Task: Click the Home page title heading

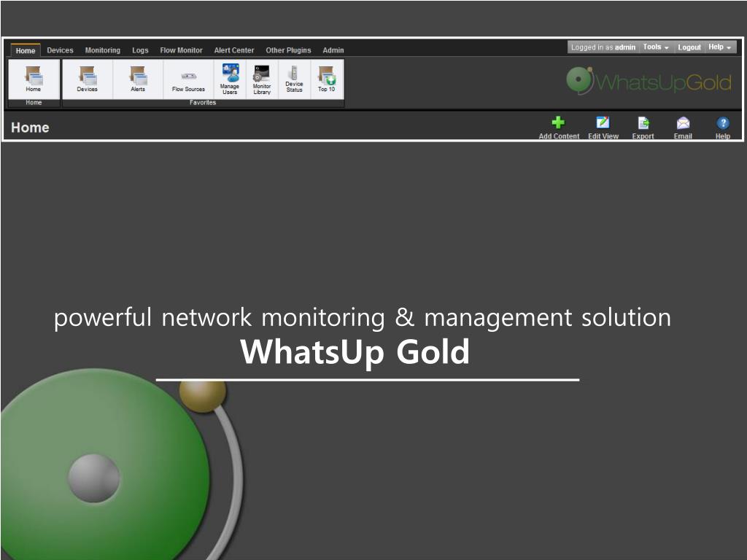Action: [30, 128]
